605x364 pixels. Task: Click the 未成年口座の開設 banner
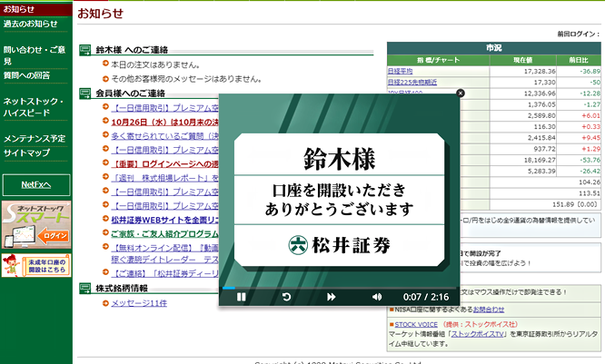[x=35, y=265]
